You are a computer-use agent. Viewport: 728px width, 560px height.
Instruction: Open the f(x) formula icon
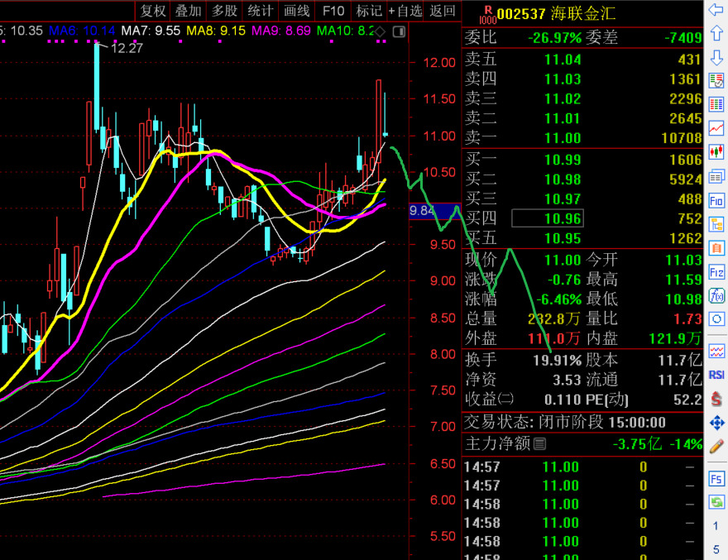click(716, 296)
